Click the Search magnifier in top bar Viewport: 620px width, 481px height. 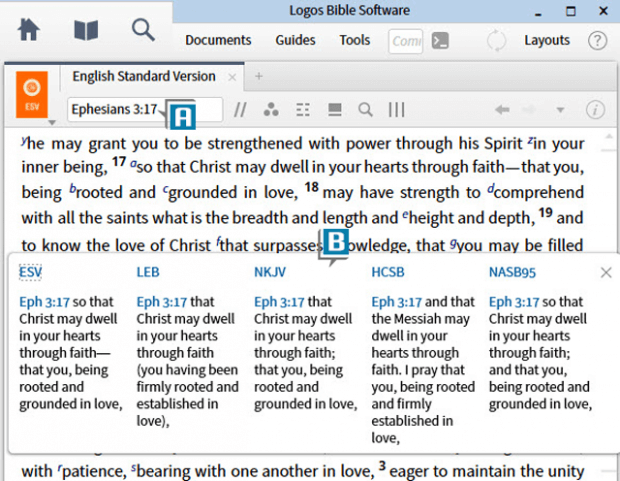143,30
